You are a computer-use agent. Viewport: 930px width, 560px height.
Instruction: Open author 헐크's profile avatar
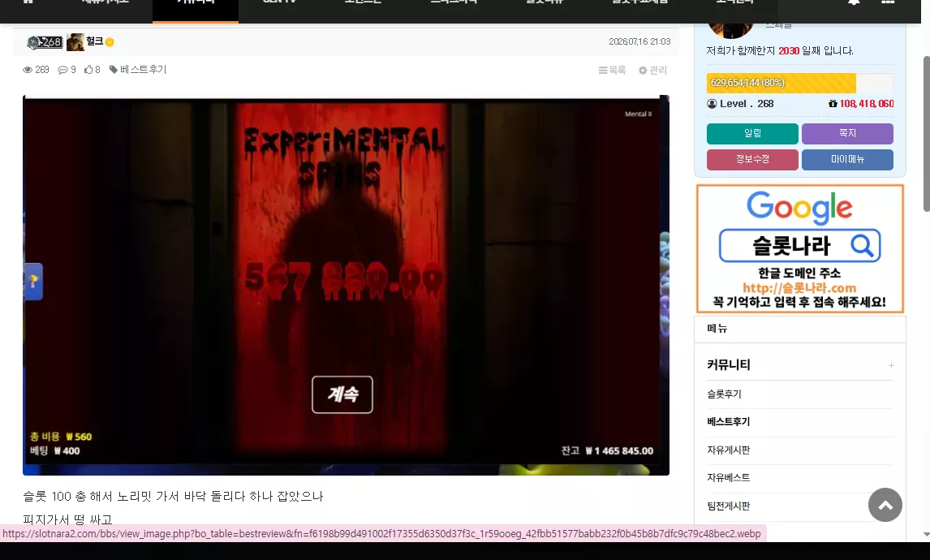(75, 42)
